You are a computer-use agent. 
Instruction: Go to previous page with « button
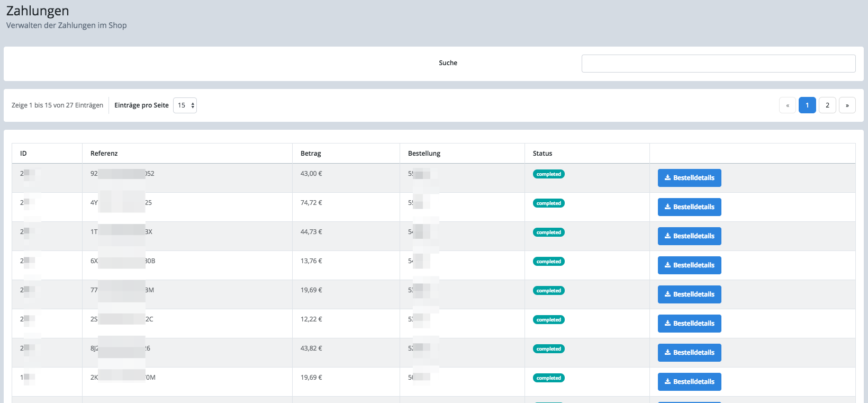(787, 105)
